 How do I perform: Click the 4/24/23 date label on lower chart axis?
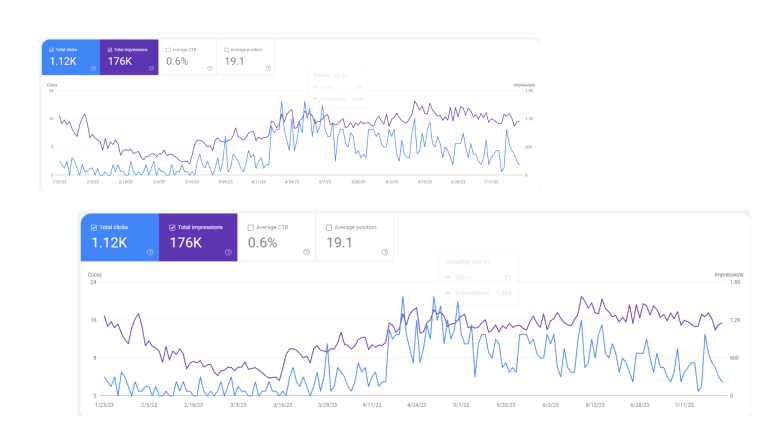[417, 406]
